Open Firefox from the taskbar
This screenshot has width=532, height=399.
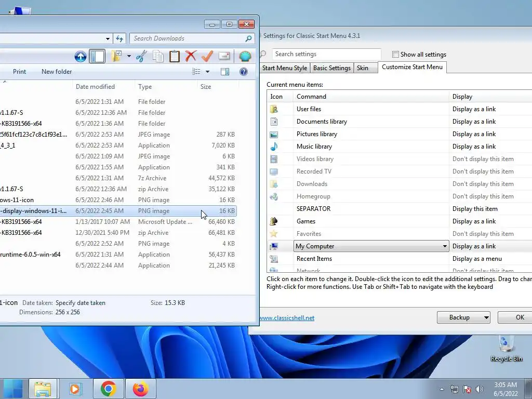coord(140,389)
